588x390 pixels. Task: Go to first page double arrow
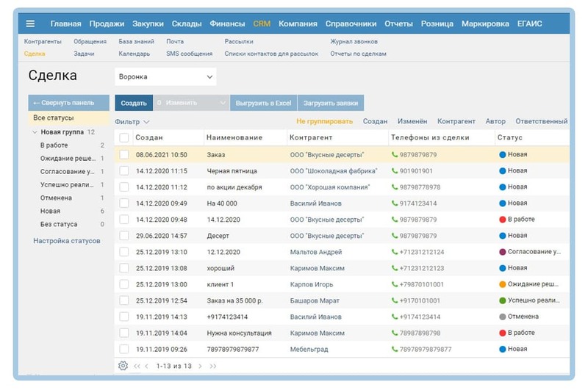[x=137, y=366]
